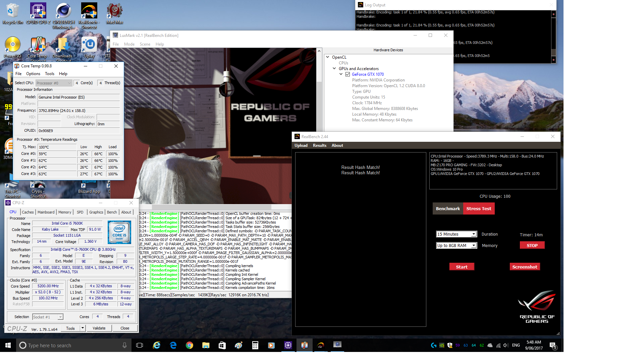Open the Up to 8GB RAM dropdown
The height and width of the screenshot is (362, 644).
tap(456, 246)
